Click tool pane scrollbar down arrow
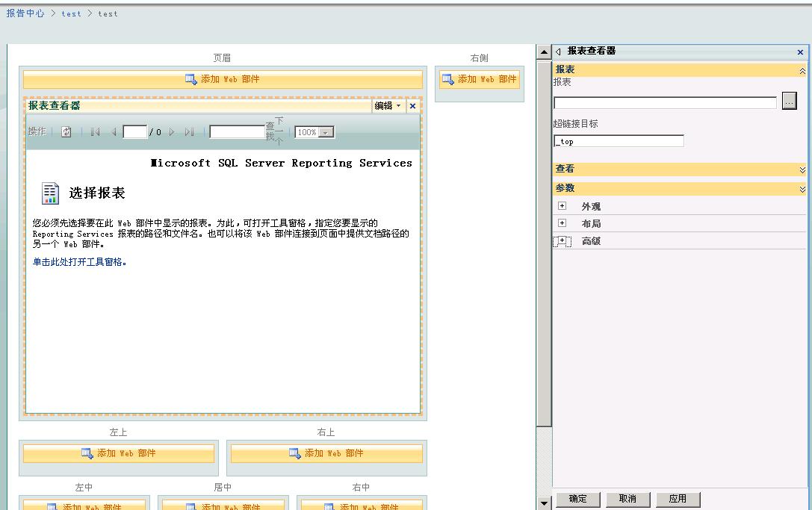The image size is (812, 510). [x=544, y=503]
